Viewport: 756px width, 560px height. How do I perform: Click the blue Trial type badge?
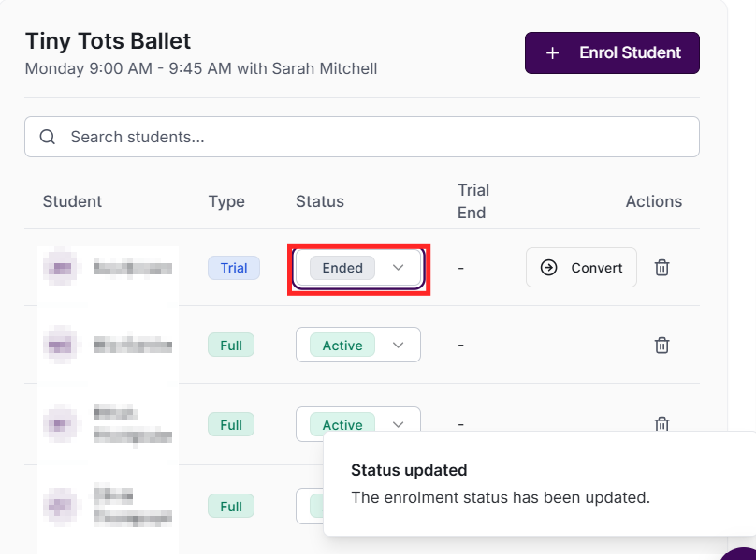(234, 268)
